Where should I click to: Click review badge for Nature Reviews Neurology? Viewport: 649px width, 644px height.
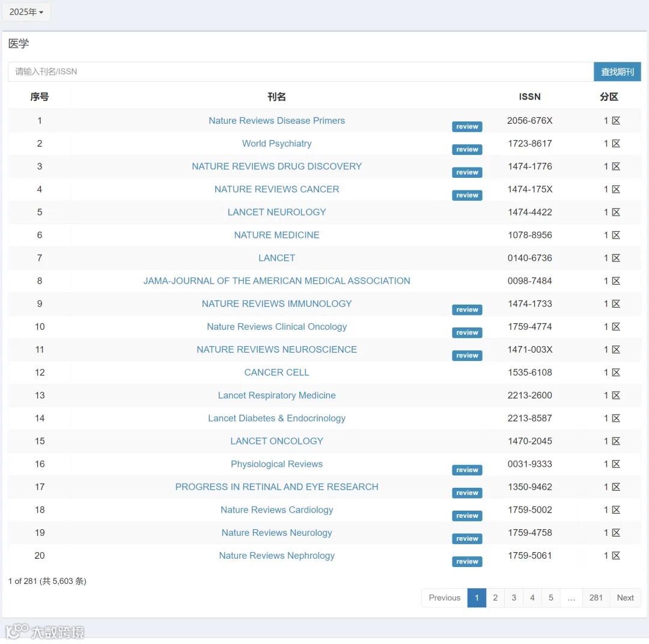point(467,539)
